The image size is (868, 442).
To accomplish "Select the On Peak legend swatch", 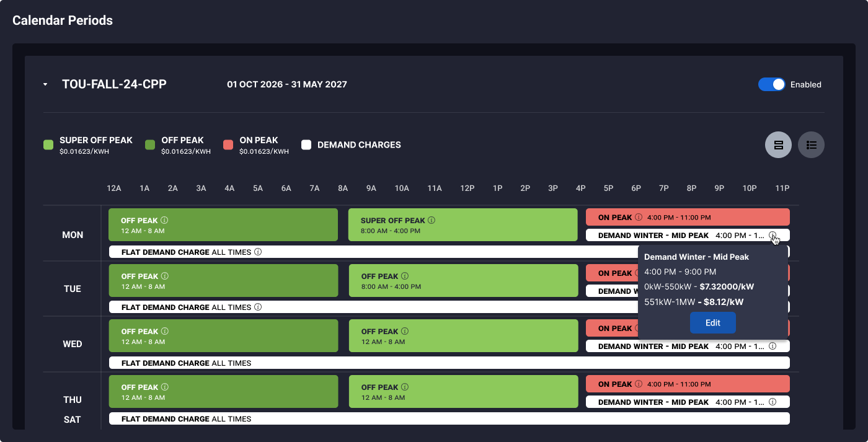I will (x=228, y=145).
